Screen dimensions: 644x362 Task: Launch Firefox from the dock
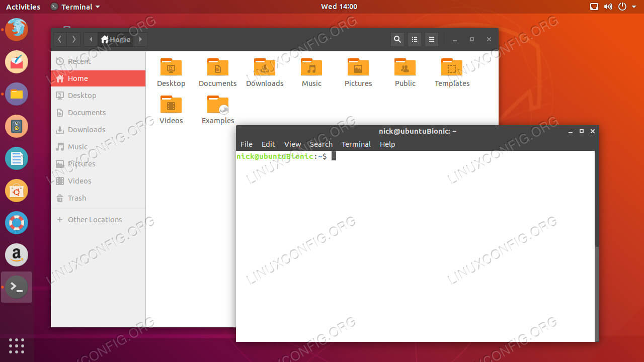16,30
